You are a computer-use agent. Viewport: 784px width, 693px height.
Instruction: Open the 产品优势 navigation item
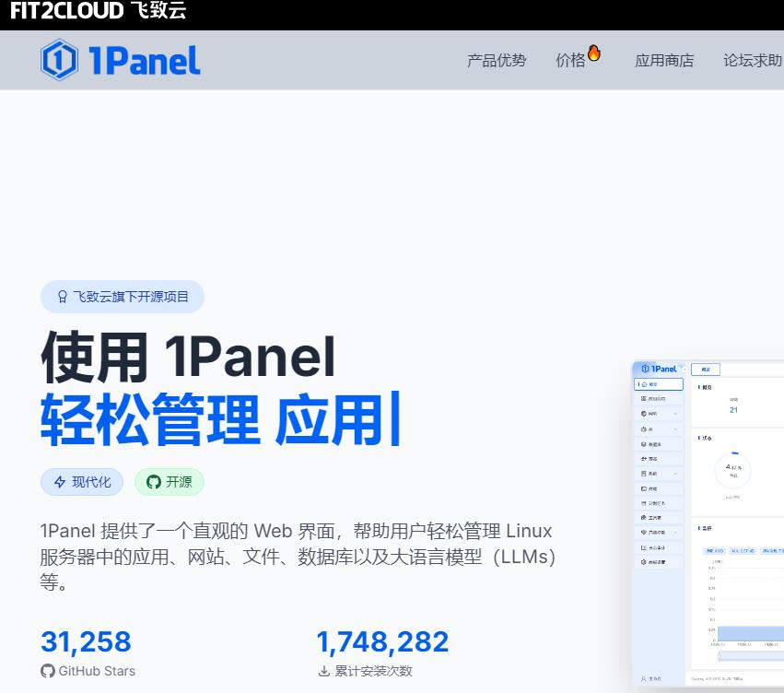pos(497,61)
